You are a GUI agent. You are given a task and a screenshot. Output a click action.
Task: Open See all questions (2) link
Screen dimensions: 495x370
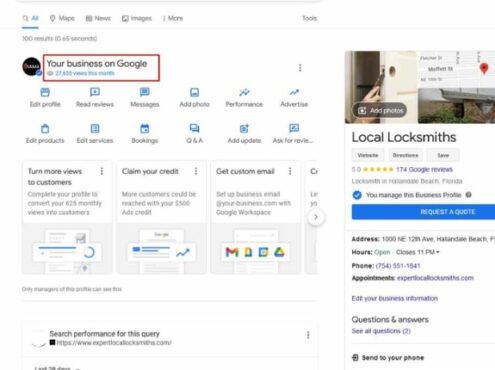[x=381, y=331]
